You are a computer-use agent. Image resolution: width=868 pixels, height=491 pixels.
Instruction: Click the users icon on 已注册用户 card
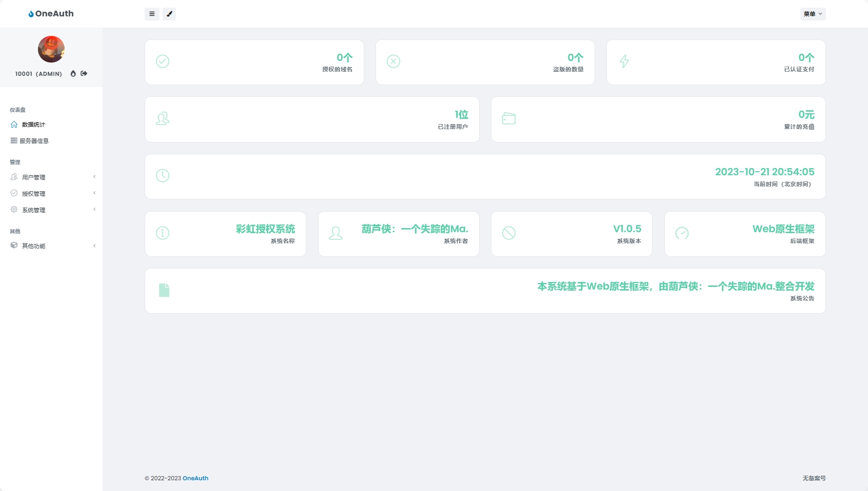click(163, 119)
